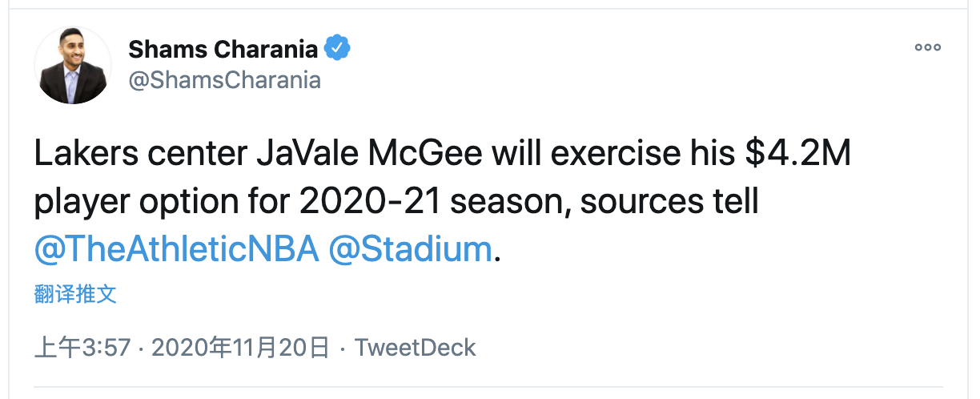Click the blue verified badge icon

336,49
